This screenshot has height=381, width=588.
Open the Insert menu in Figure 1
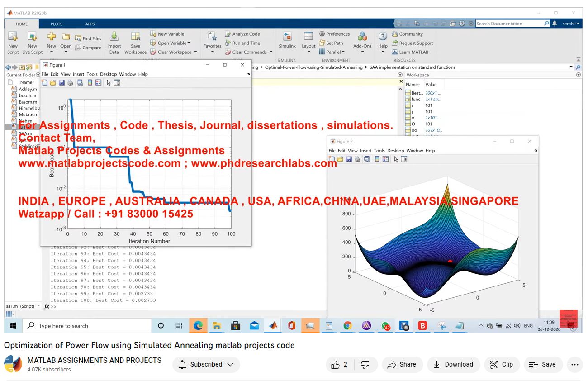pos(78,74)
